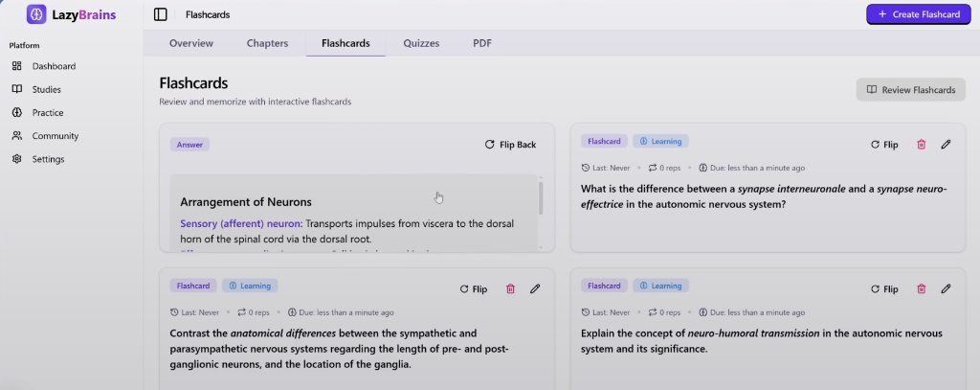Flip the anatomical differences flashcard
The image size is (980, 390).
[x=473, y=289]
